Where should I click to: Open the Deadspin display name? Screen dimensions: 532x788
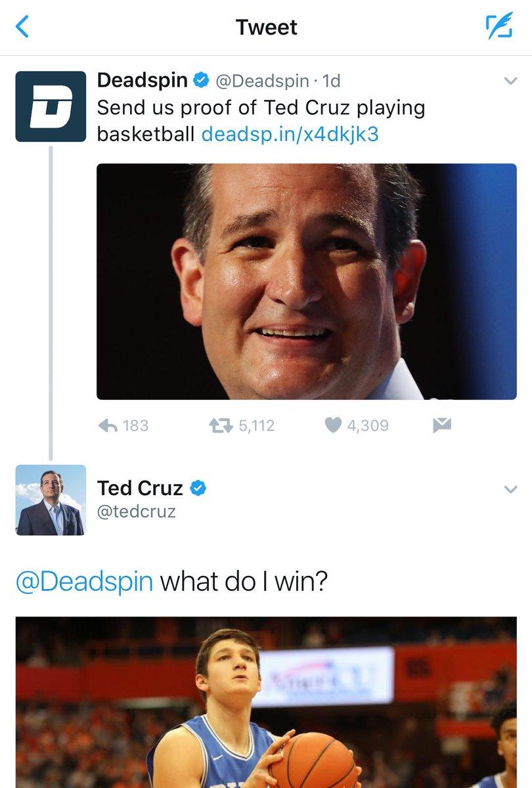click(143, 80)
